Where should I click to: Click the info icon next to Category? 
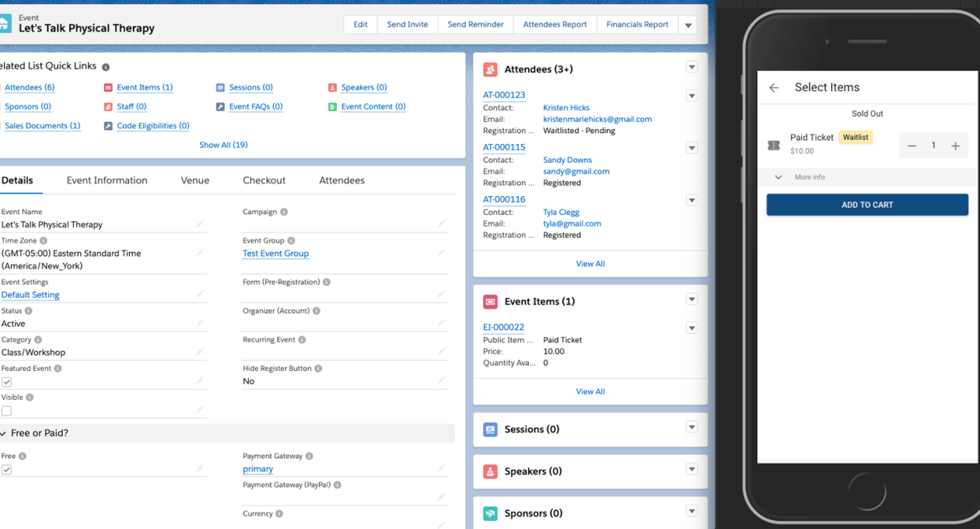(38, 340)
